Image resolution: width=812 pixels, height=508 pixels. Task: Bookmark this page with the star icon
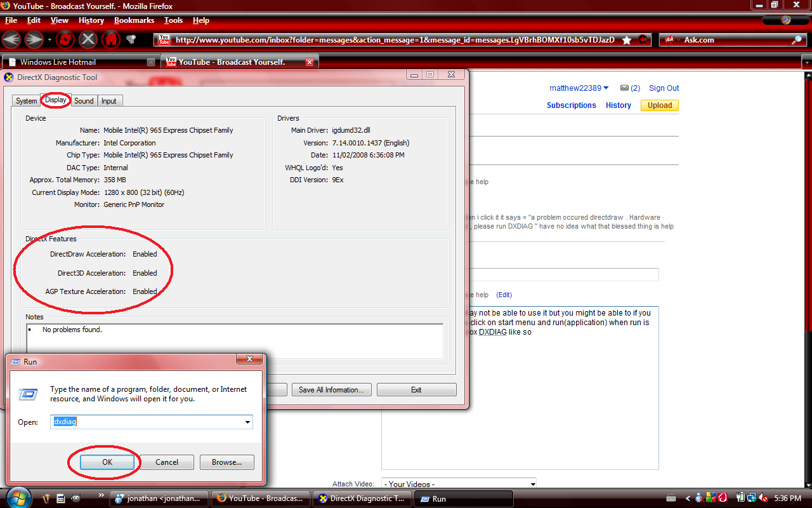point(627,40)
